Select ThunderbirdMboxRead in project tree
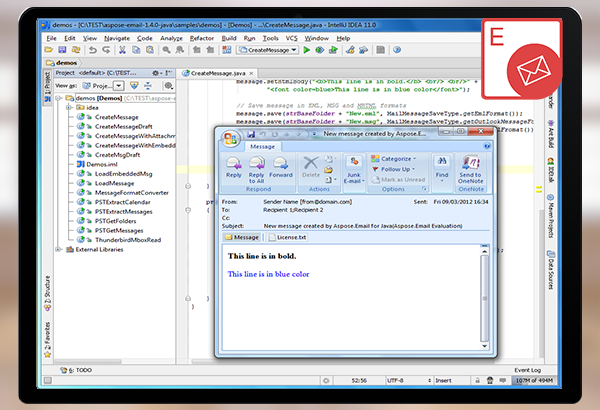The height and width of the screenshot is (410, 600). point(128,240)
